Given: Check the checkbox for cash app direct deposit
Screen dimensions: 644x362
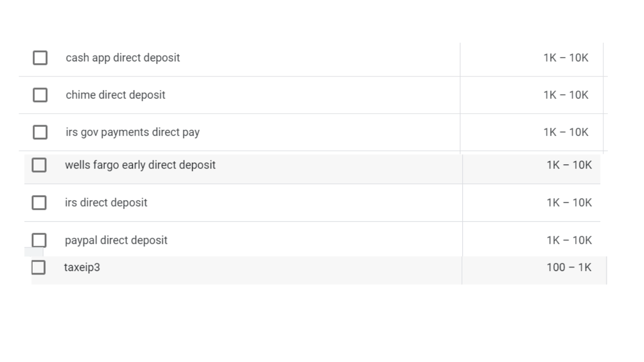Looking at the screenshot, I should pos(40,57).
